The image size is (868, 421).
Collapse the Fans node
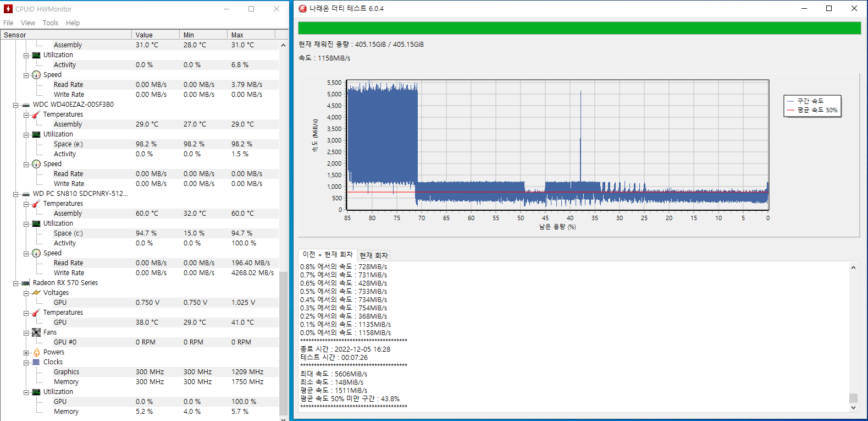point(26,332)
